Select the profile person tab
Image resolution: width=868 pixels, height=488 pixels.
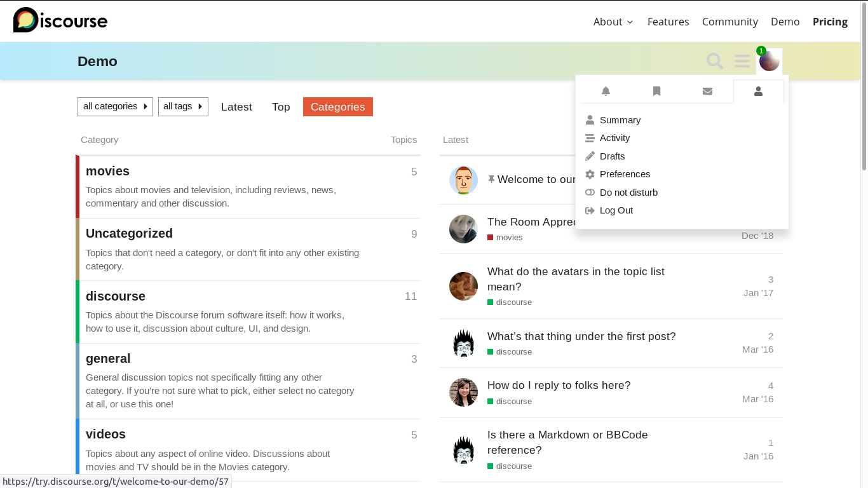(758, 91)
